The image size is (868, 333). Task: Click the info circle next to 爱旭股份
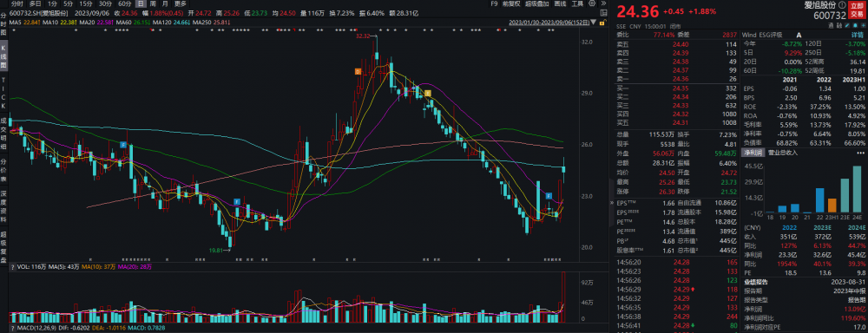(x=842, y=4)
